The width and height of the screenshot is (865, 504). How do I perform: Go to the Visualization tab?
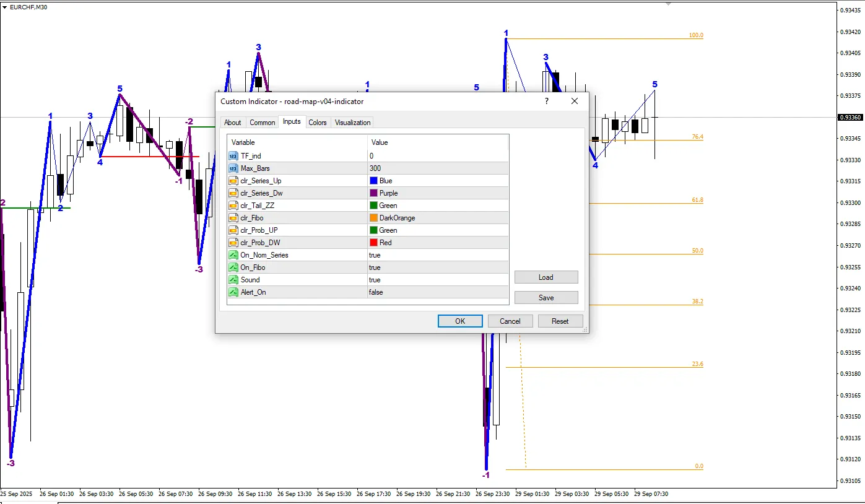(x=353, y=123)
